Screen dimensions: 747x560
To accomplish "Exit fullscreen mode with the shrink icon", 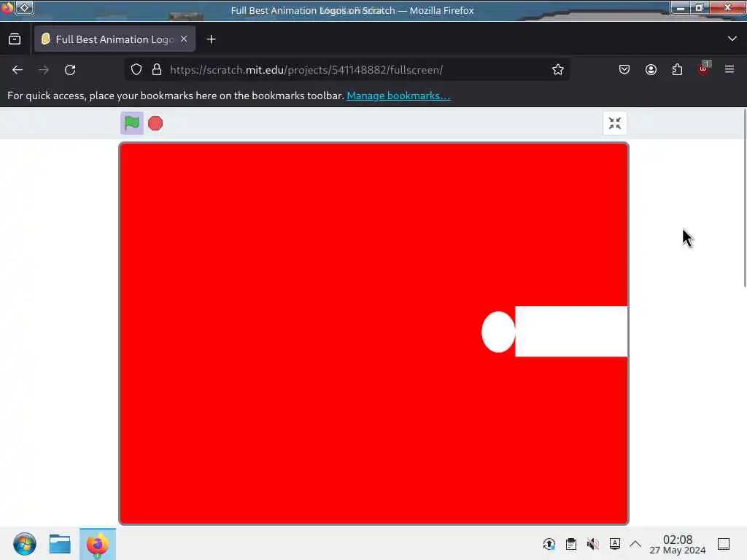I will [x=614, y=123].
